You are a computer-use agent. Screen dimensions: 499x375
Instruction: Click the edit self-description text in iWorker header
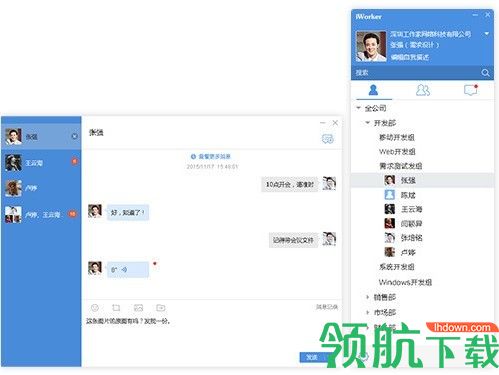click(410, 57)
